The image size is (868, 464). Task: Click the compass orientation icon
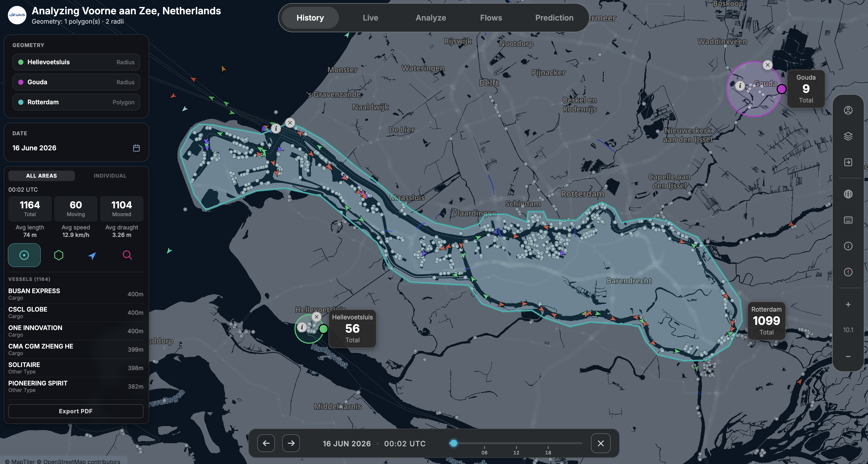(x=848, y=272)
